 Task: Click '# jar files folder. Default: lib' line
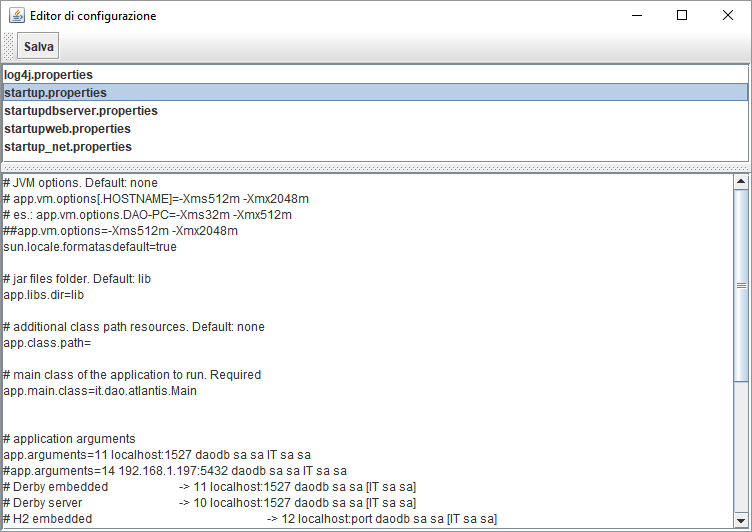tap(77, 279)
